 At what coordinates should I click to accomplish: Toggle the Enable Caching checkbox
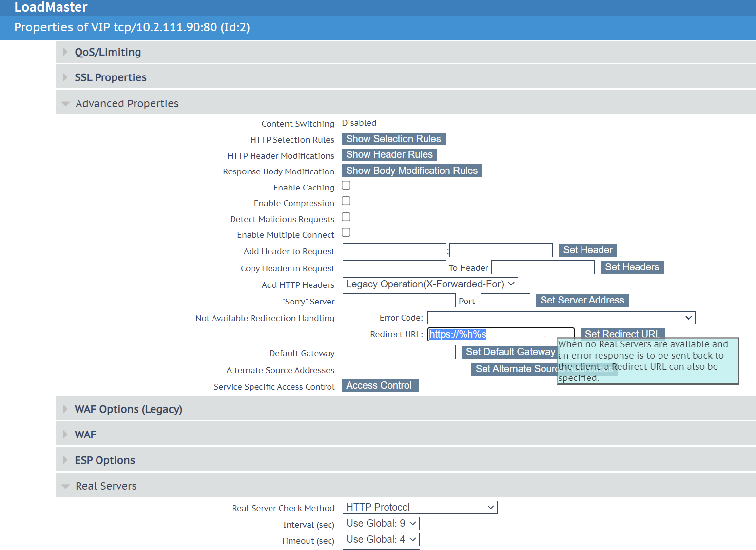point(346,185)
